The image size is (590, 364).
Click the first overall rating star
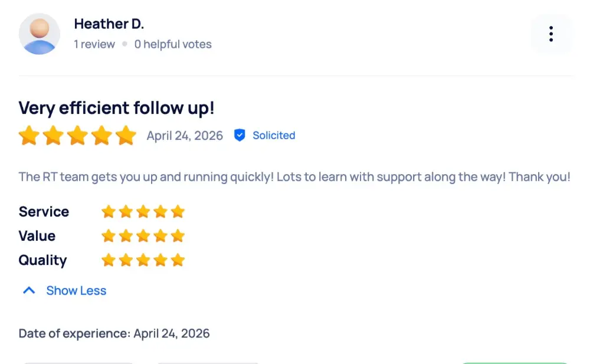pos(29,136)
